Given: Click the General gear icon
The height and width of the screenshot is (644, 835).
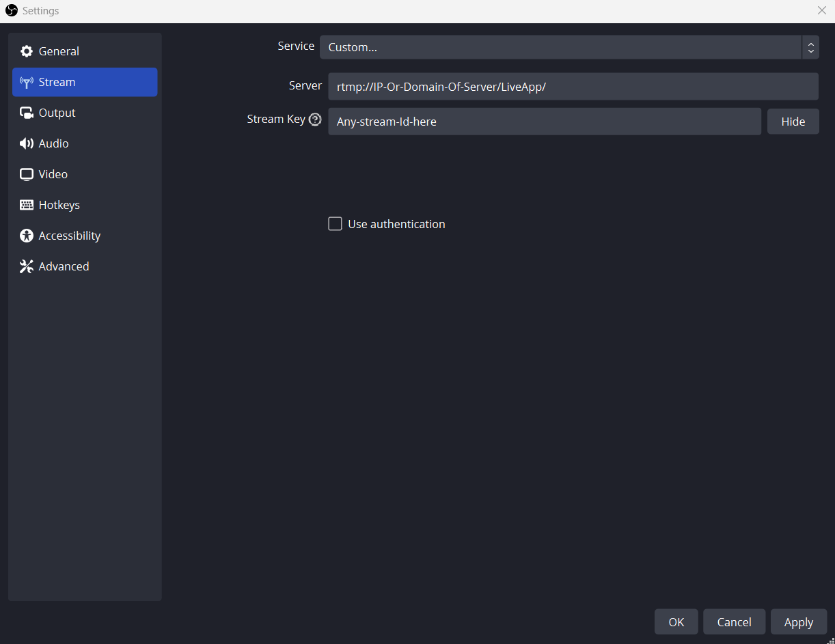Looking at the screenshot, I should 27,51.
